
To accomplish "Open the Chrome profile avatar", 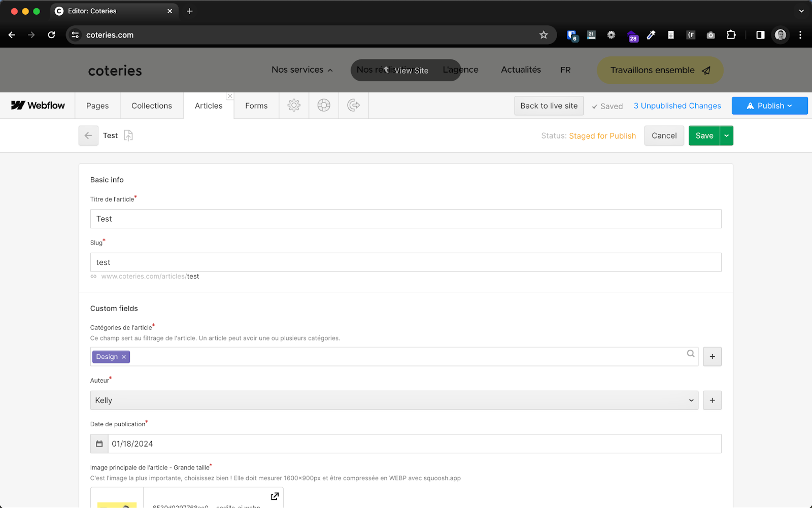I will [781, 35].
